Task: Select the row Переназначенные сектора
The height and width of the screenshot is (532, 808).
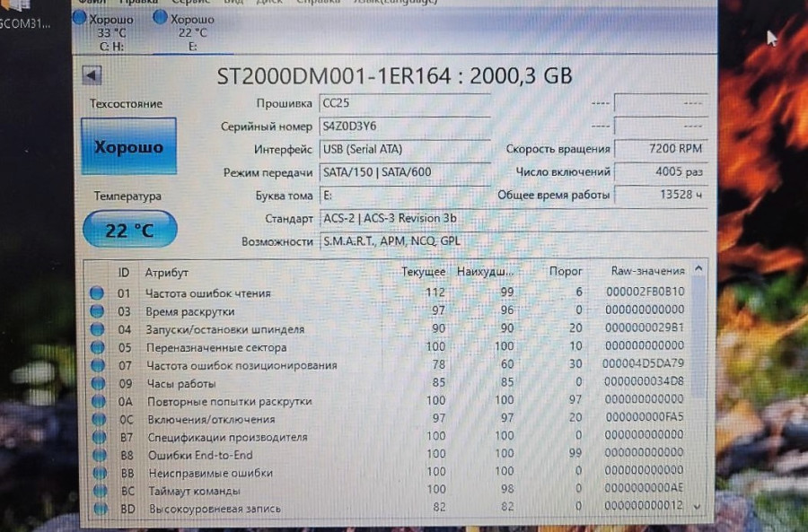Action: click(388, 346)
